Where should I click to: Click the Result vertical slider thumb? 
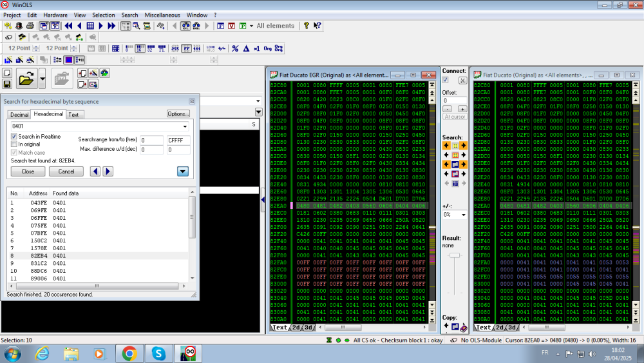tap(454, 255)
